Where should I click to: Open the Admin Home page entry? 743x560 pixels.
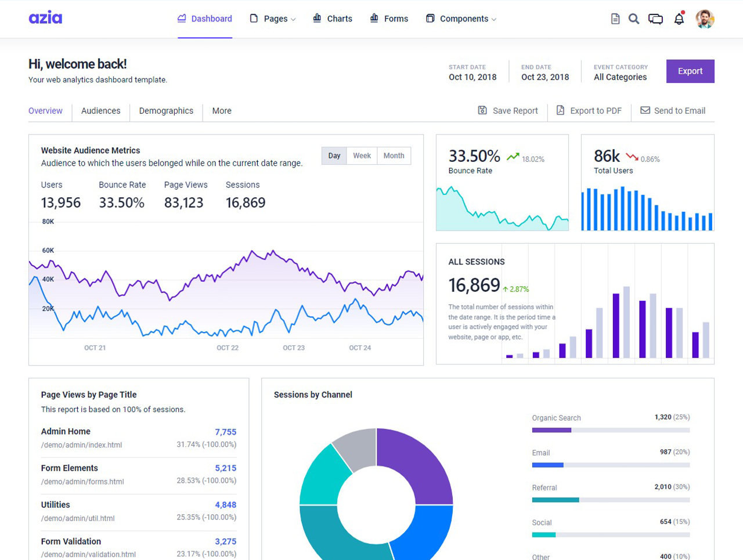(x=66, y=431)
